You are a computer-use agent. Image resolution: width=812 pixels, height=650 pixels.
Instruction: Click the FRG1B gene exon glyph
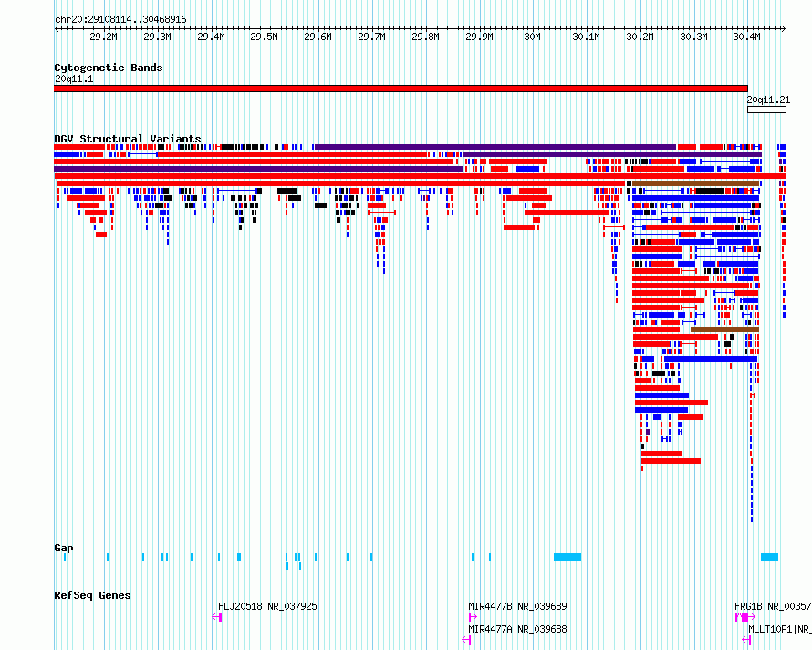pyautogui.click(x=745, y=617)
